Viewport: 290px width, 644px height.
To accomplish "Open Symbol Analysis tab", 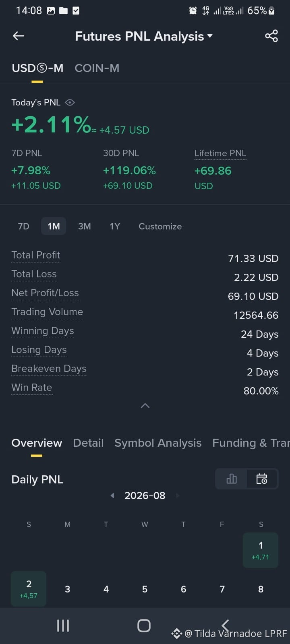I will [x=158, y=443].
